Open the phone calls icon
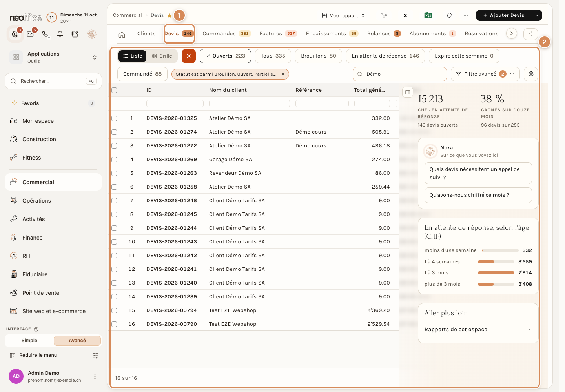Image resolution: width=565 pixels, height=392 pixels. 46,34
